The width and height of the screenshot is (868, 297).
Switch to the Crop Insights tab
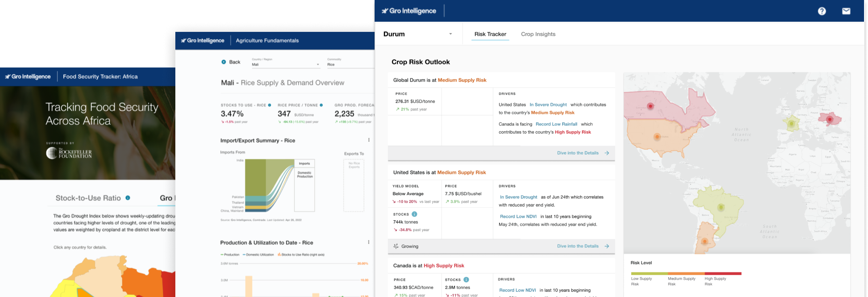[x=538, y=34]
